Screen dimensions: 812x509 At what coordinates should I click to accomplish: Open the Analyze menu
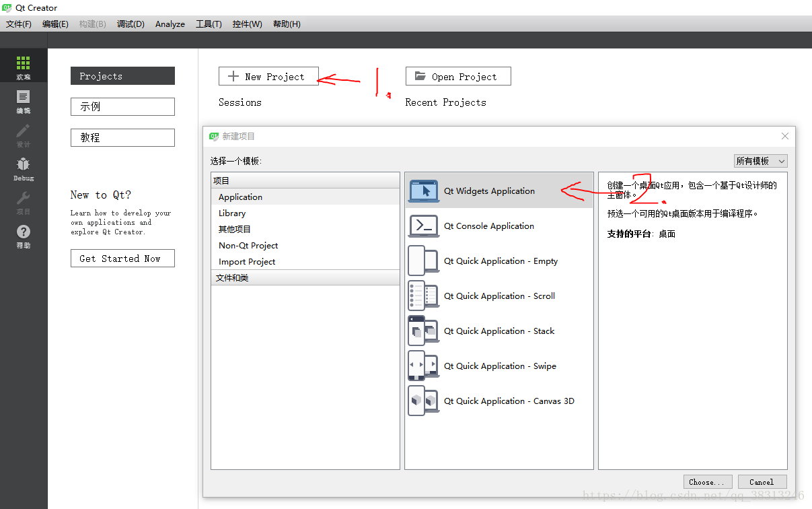point(170,24)
